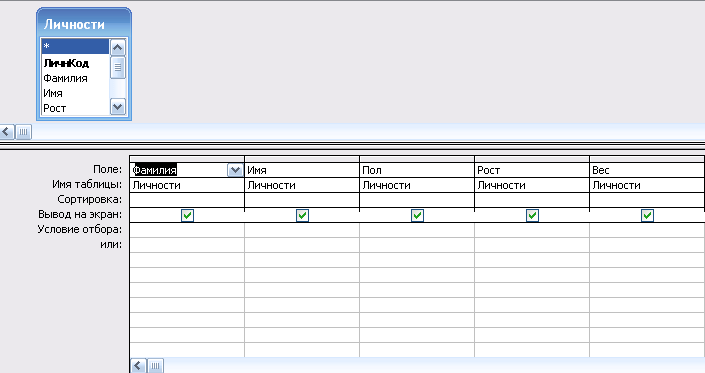
Task: Click the Пол field cell in grid
Action: (417, 170)
